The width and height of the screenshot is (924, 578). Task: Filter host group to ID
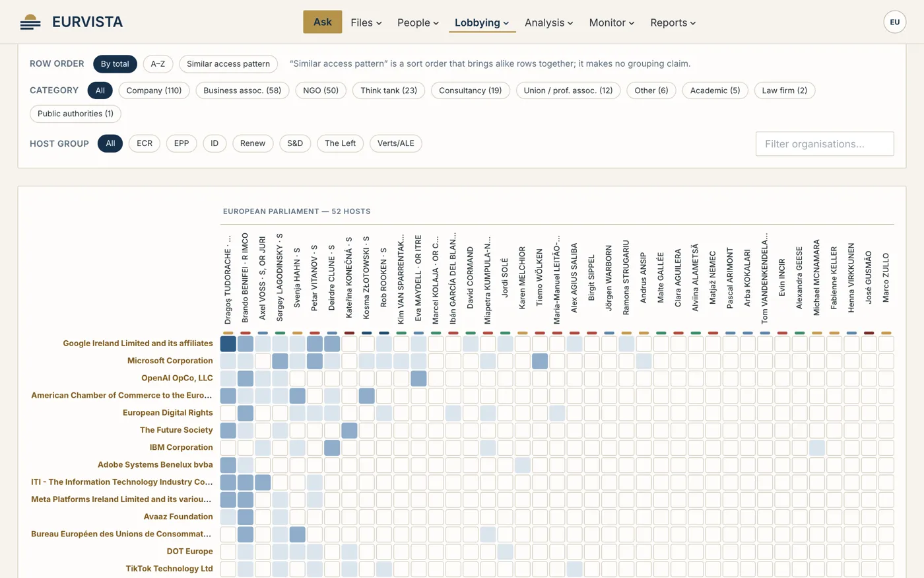[x=214, y=143]
